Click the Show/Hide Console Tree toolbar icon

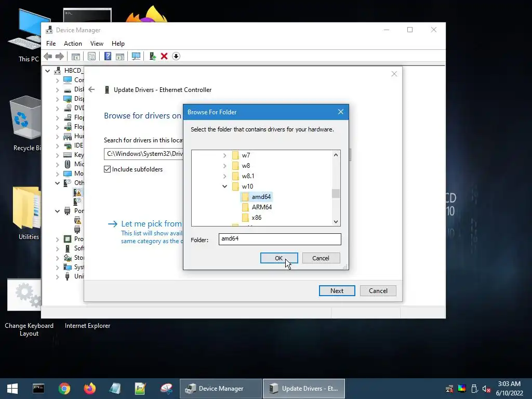[x=76, y=56]
